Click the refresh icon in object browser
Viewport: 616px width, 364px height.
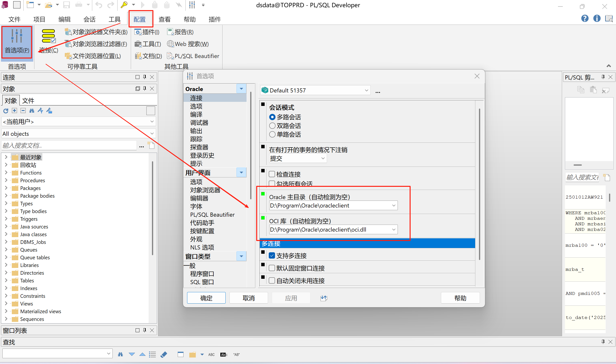tap(6, 111)
